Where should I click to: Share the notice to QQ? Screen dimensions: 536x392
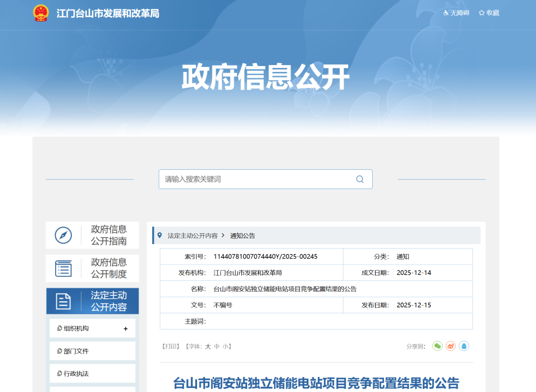464,346
